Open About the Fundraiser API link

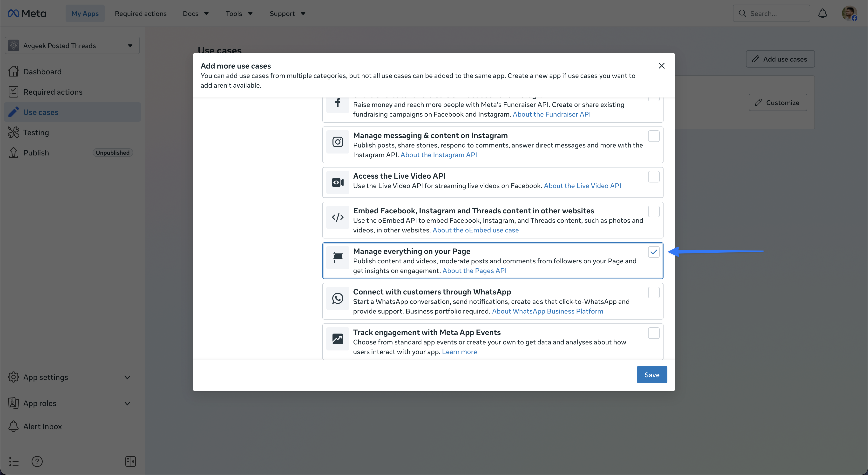552,114
